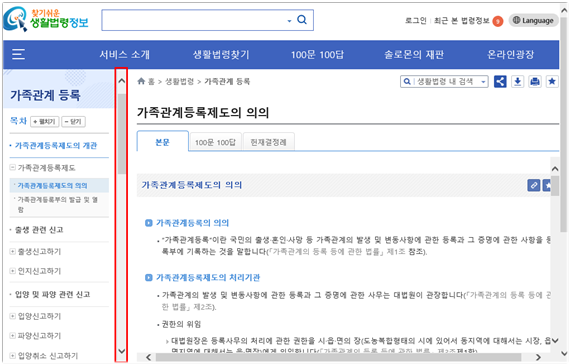Open the Language selector button
The height and width of the screenshot is (364, 569).
[x=533, y=20]
